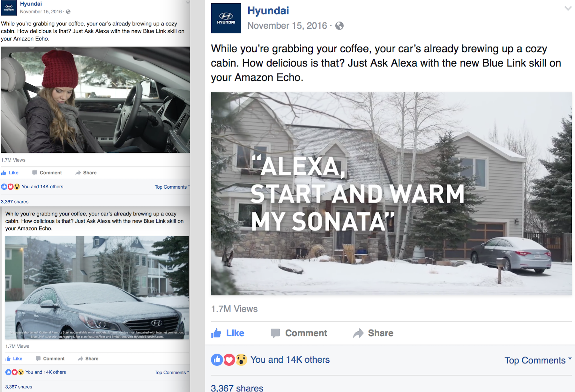Open the chevron options menu on large right post
Screen dimensions: 575x392
pos(568,9)
